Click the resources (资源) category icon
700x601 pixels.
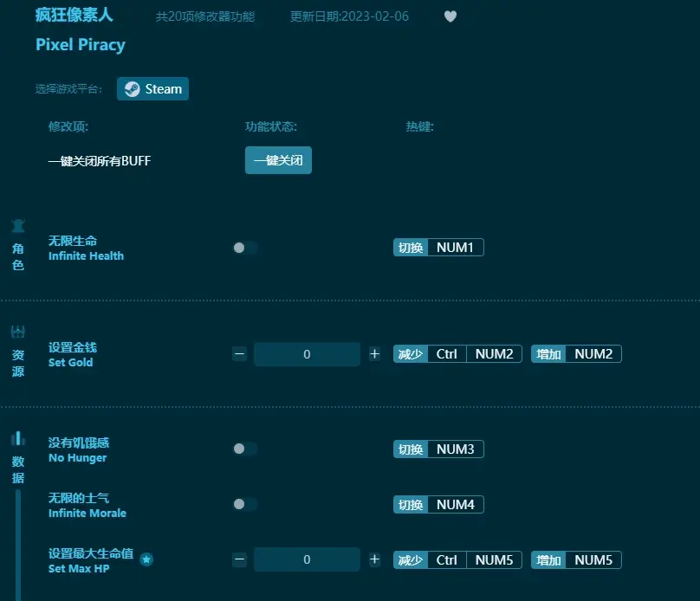click(x=18, y=332)
